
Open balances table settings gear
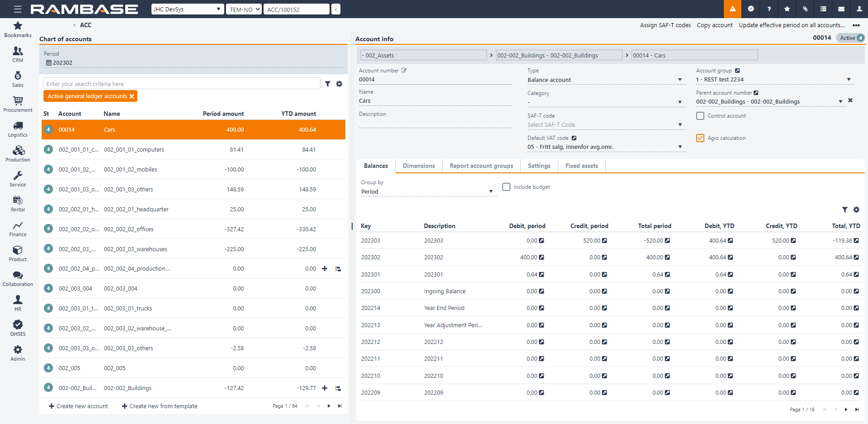[x=856, y=210]
